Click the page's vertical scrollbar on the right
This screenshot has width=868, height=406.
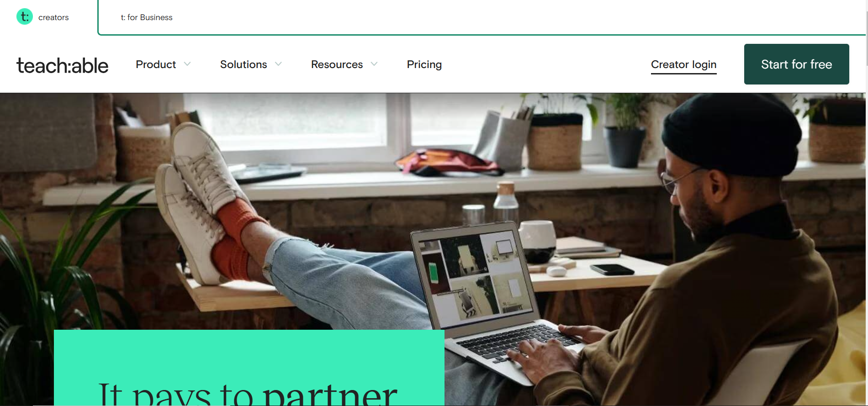[x=867, y=203]
